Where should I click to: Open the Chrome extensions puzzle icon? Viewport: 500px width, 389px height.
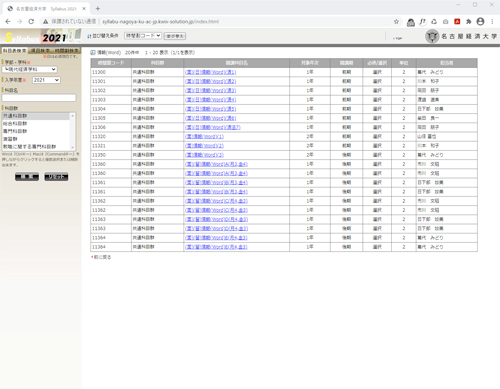tap(469, 22)
